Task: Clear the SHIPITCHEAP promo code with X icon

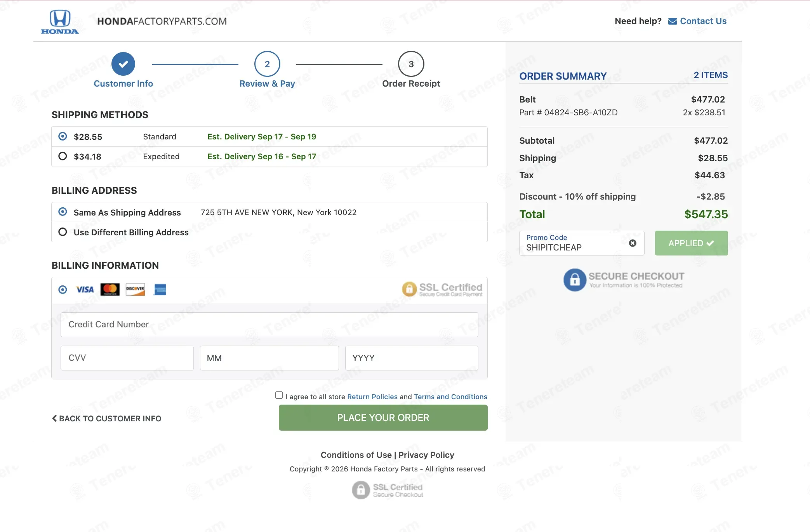Action: 633,243
